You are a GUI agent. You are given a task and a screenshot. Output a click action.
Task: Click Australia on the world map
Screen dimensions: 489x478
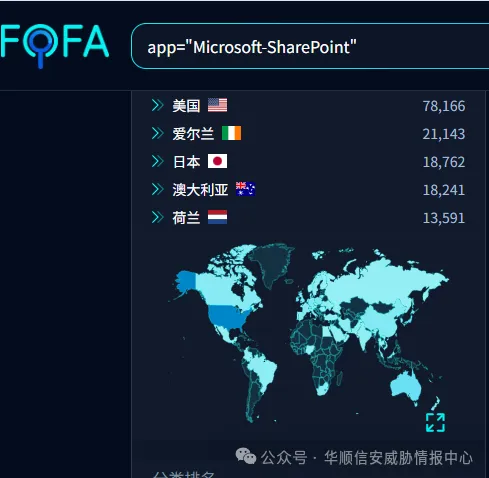click(x=406, y=388)
